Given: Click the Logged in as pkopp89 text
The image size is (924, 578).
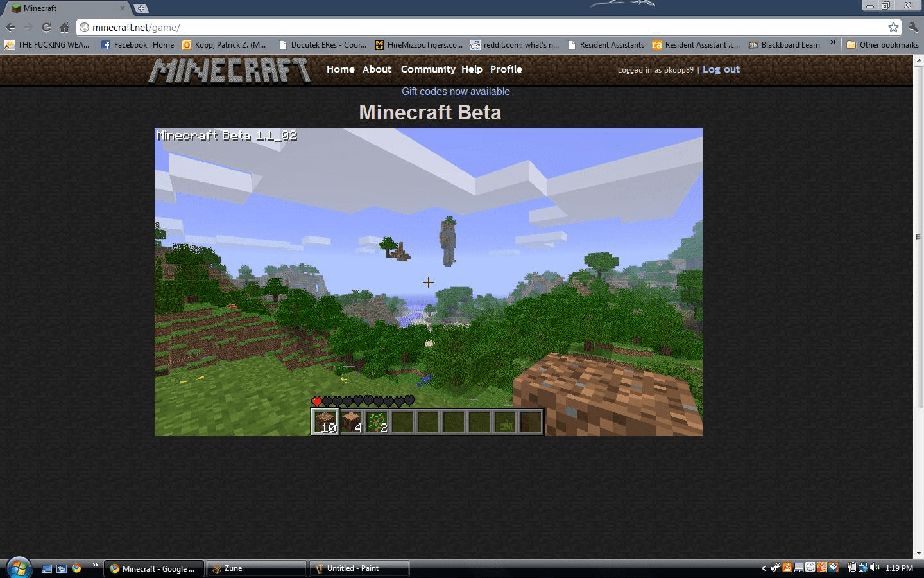Looking at the screenshot, I should click(656, 70).
